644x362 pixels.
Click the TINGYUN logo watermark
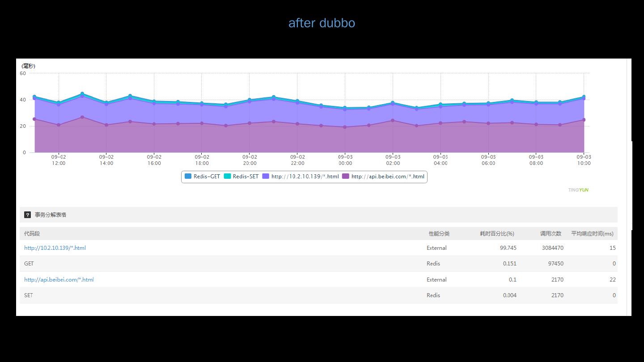[x=578, y=190]
